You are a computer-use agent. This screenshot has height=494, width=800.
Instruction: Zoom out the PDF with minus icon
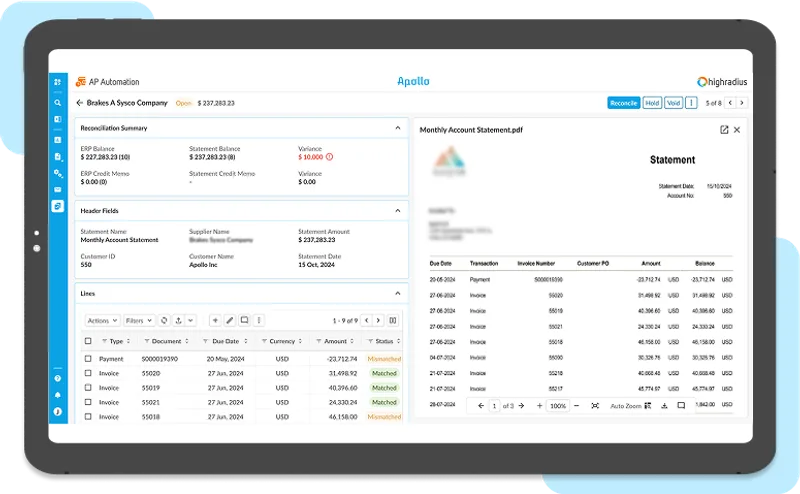pyautogui.click(x=577, y=406)
